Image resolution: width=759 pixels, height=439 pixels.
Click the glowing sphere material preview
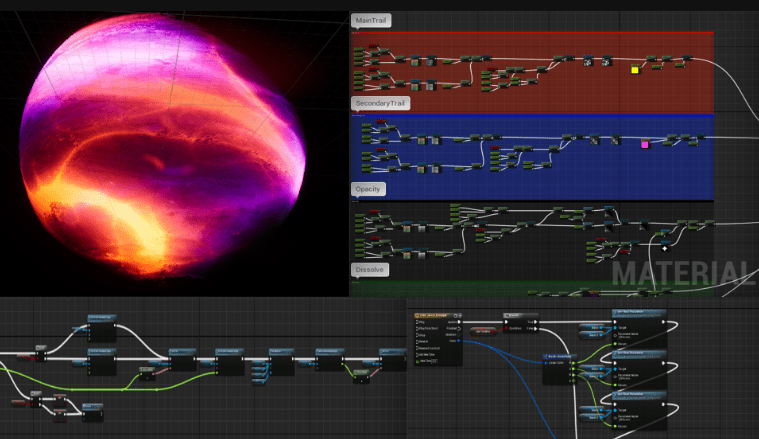(162, 145)
